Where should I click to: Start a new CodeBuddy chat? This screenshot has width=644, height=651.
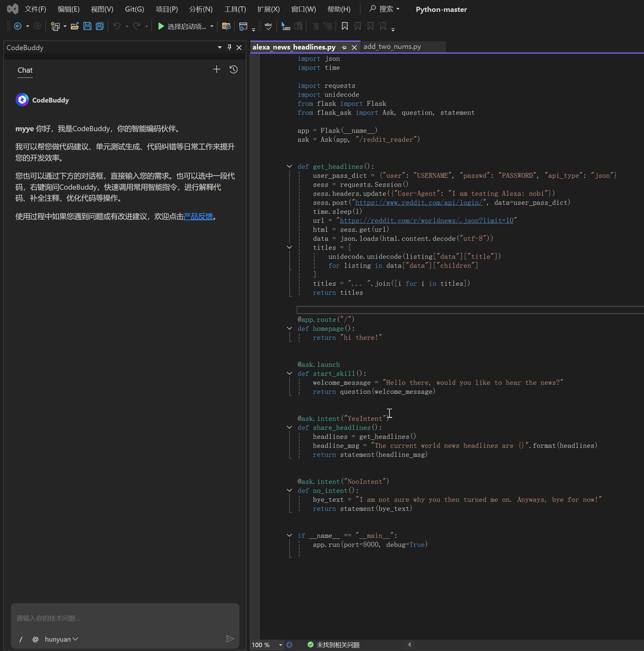[x=217, y=69]
